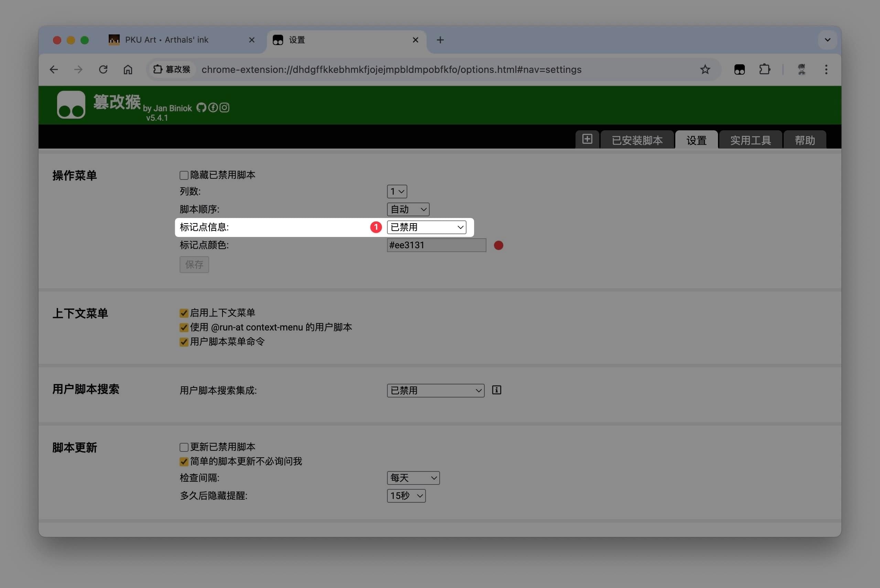This screenshot has width=880, height=588.
Task: Expand the 脚本顺序 dropdown set to 自动
Action: (x=408, y=209)
